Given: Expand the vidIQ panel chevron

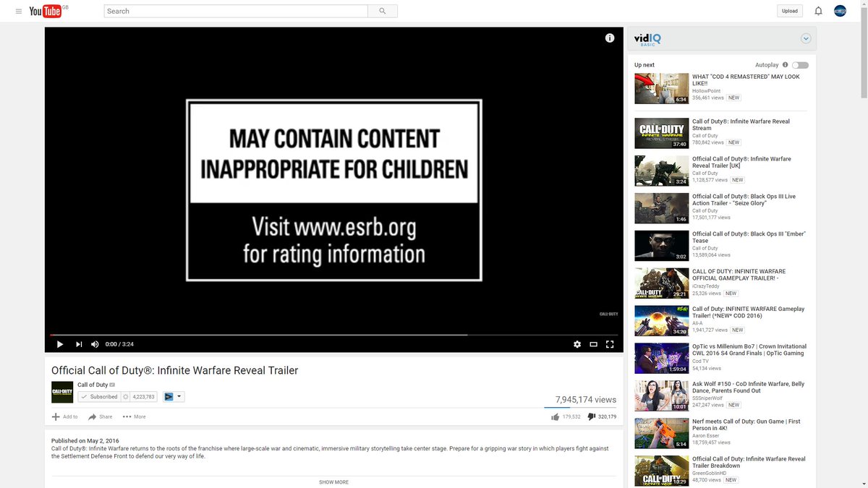Looking at the screenshot, I should (806, 39).
